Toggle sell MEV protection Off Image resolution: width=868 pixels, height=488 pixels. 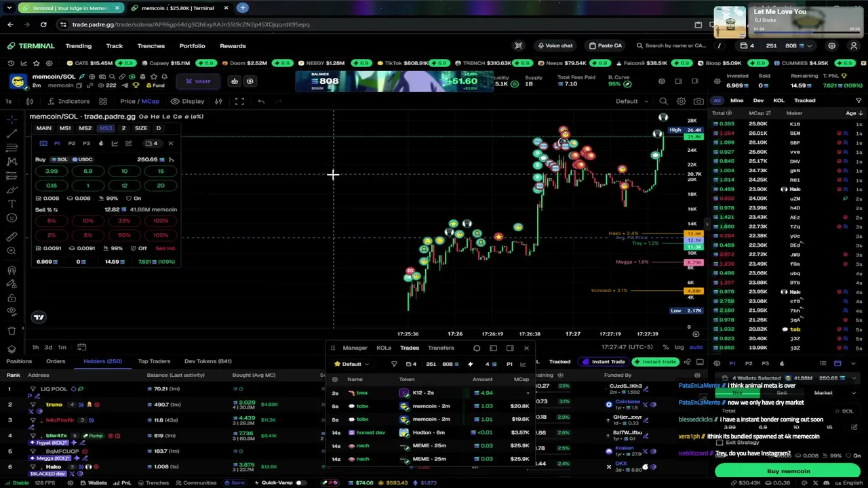point(138,248)
